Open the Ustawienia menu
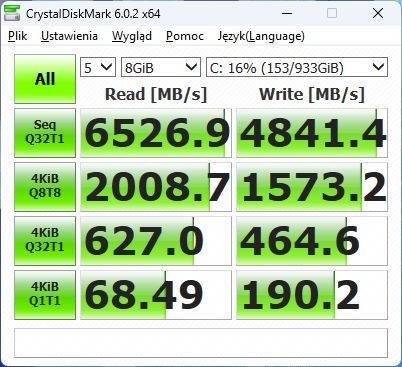Image resolution: width=402 pixels, height=367 pixels. point(69,36)
